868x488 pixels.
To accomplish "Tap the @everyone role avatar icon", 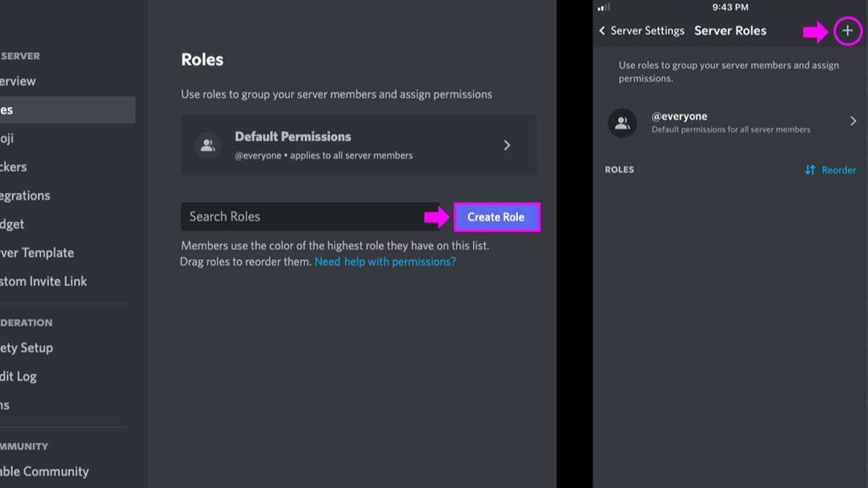I will [x=622, y=123].
